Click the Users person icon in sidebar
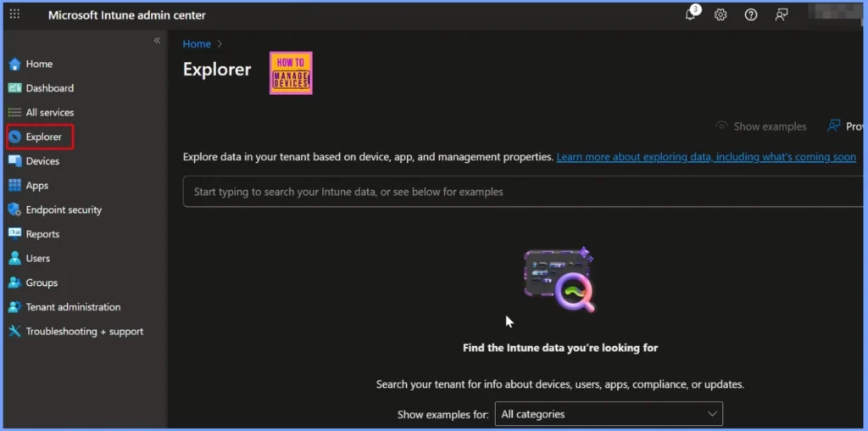Viewport: 868px width, 431px height. [x=14, y=258]
